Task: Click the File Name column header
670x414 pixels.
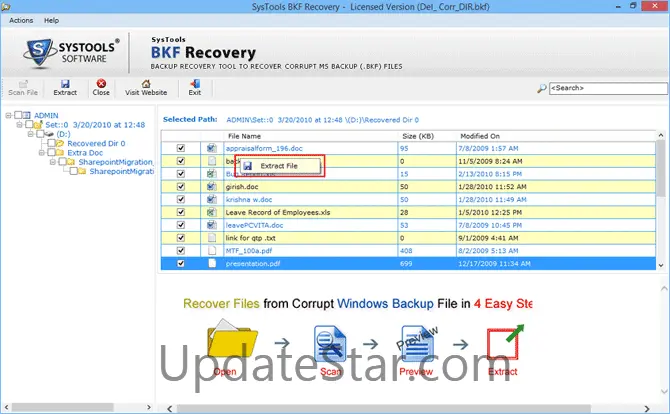Action: tap(311, 136)
